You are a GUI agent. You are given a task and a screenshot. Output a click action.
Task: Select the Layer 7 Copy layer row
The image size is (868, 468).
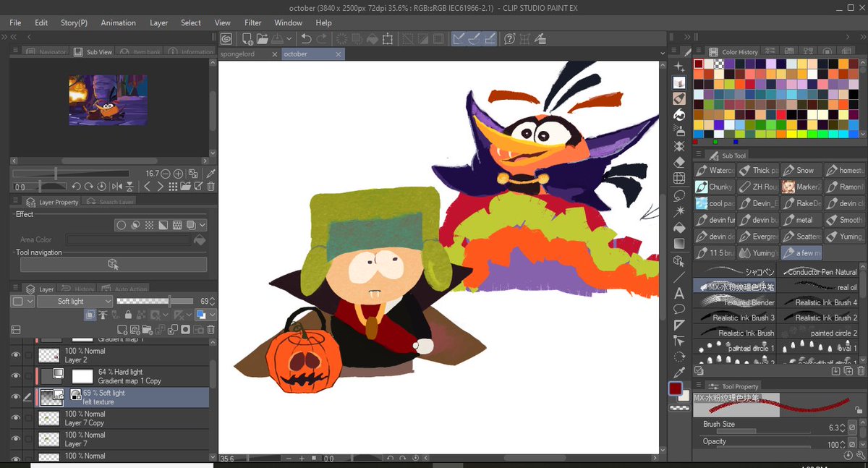click(122, 418)
